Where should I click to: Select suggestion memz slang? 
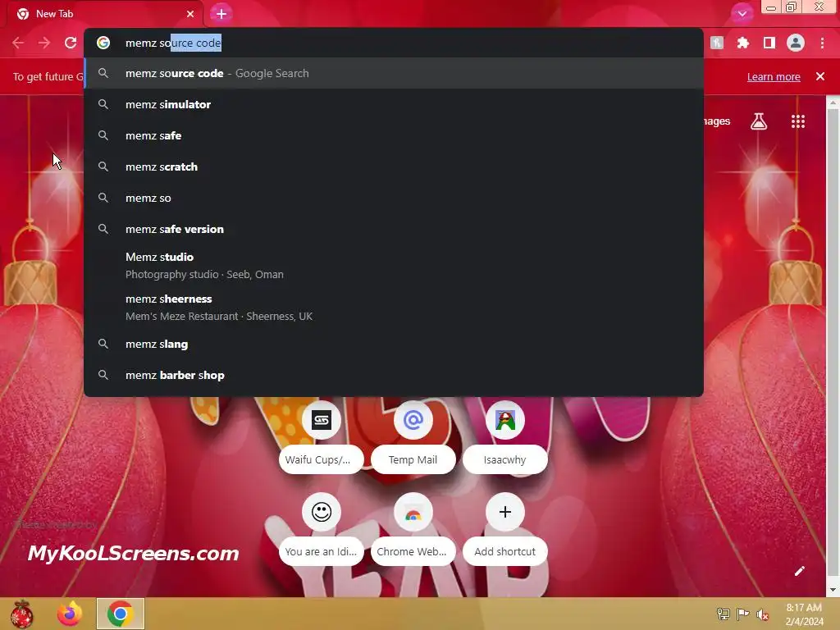[x=394, y=344]
